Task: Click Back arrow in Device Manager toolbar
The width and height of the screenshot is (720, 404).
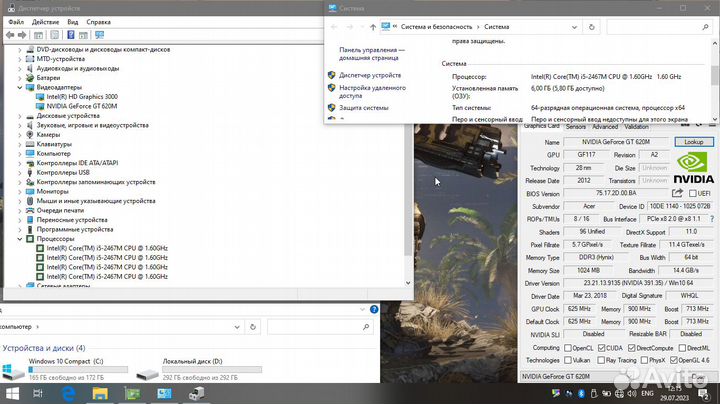Action: pyautogui.click(x=10, y=35)
